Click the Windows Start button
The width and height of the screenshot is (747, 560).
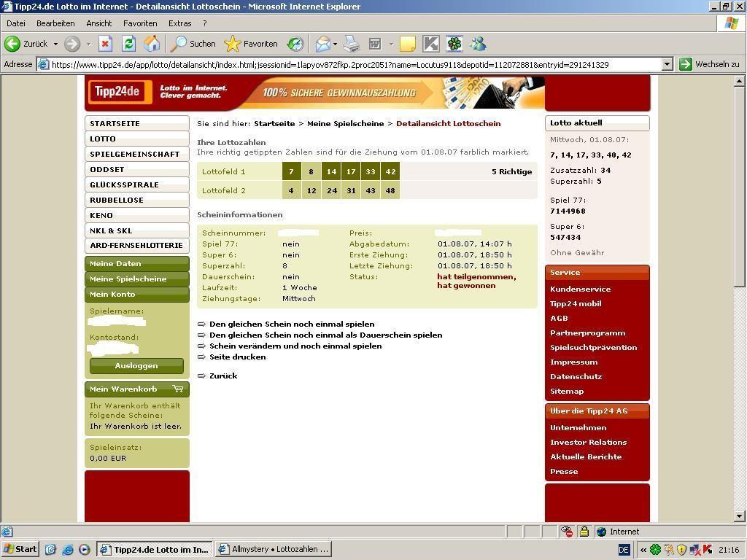[20, 549]
